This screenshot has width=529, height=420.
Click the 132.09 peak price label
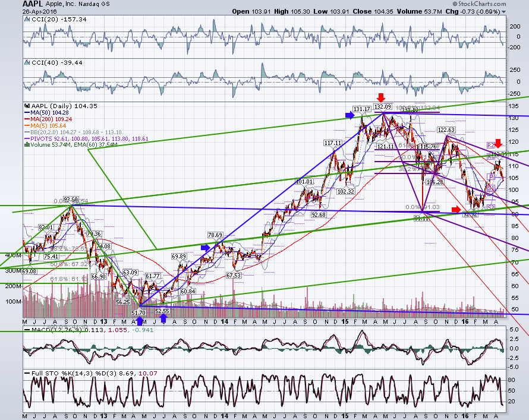click(x=383, y=107)
